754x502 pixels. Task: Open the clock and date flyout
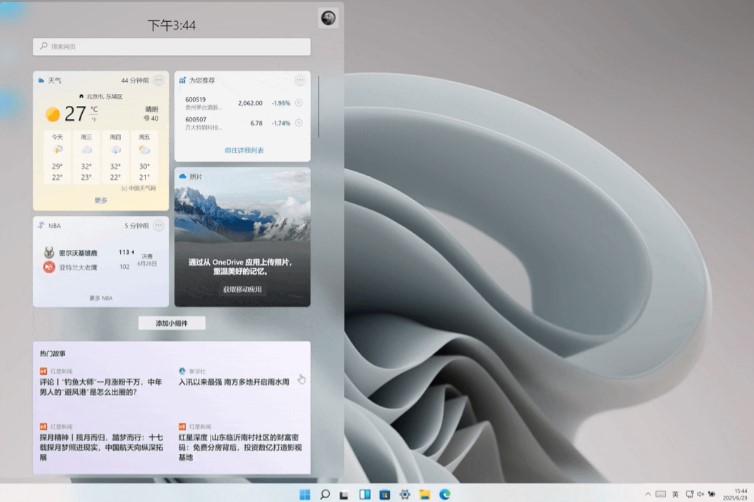(x=736, y=494)
